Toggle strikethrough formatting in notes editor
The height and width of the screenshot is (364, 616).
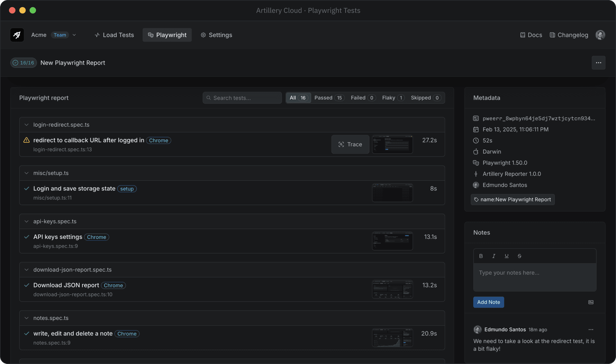click(519, 256)
